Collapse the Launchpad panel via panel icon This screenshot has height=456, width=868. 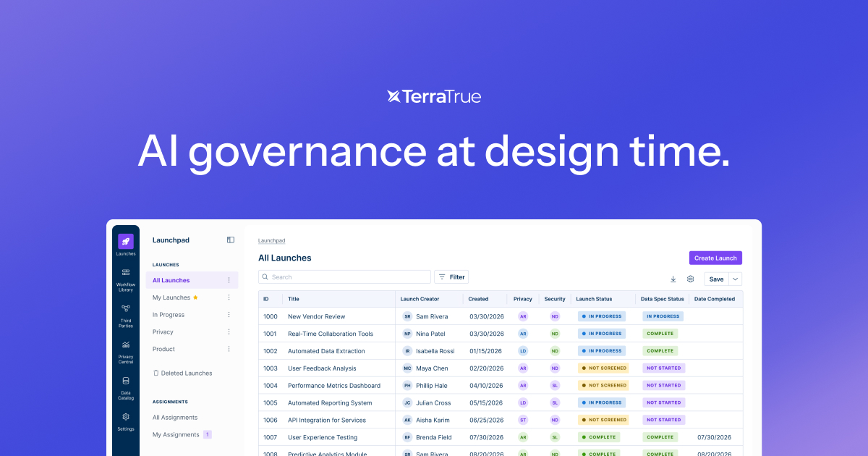231,240
